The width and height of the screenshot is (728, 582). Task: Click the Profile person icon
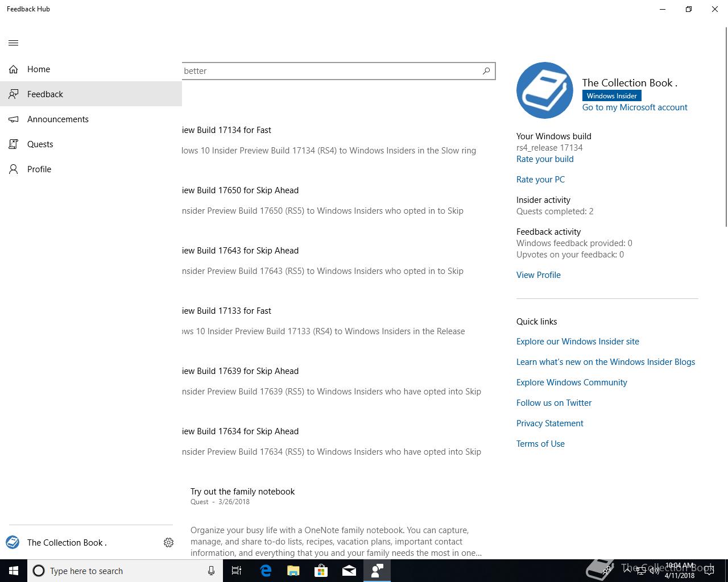coord(14,169)
